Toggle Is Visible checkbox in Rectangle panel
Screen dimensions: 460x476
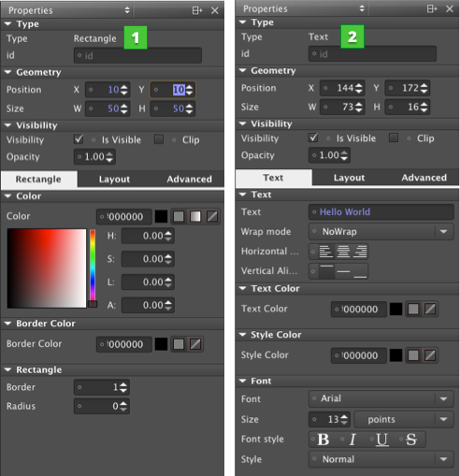tap(79, 139)
